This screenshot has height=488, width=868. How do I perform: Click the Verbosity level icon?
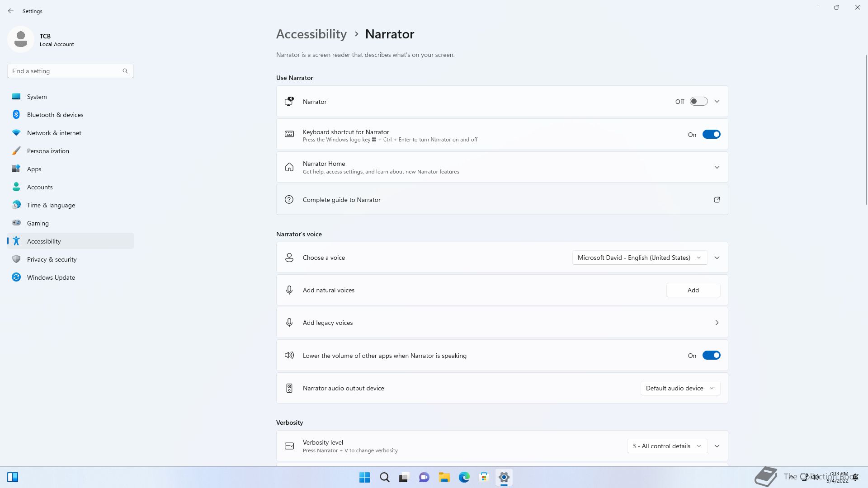(x=289, y=446)
